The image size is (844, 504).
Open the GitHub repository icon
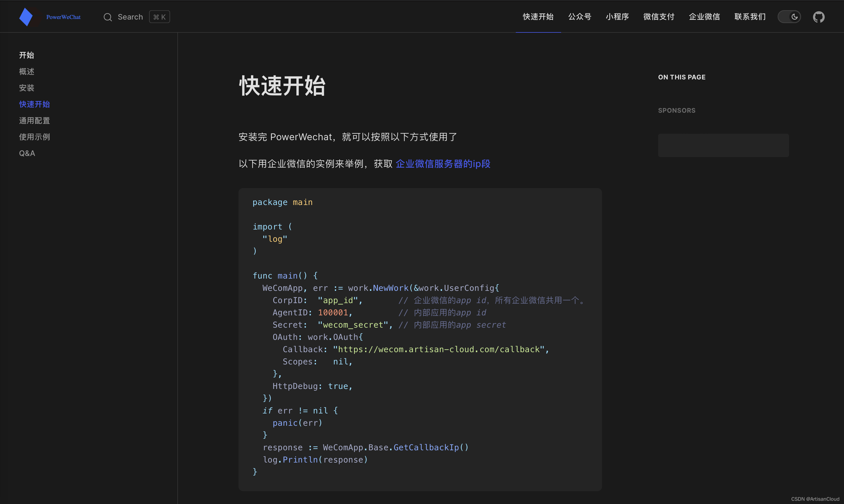819,16
